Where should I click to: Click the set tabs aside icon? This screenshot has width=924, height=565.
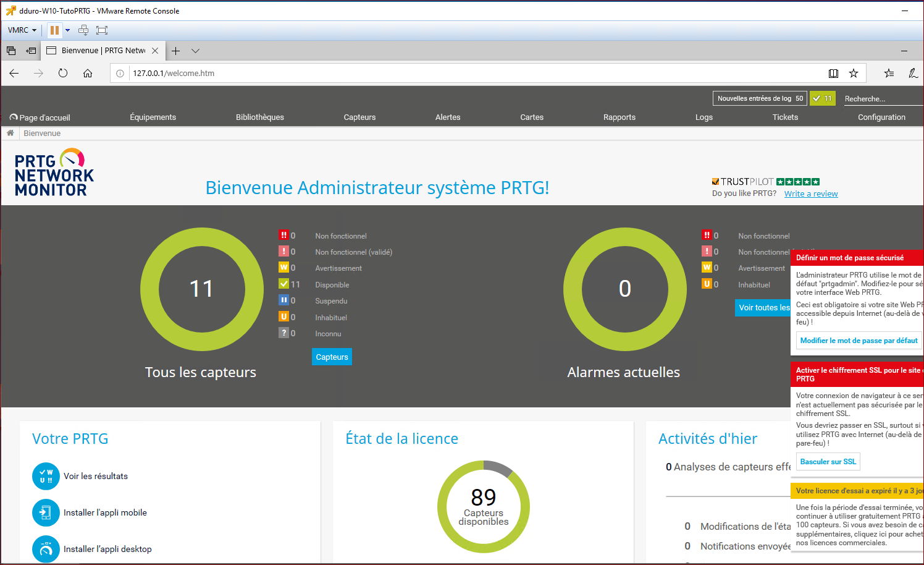31,51
